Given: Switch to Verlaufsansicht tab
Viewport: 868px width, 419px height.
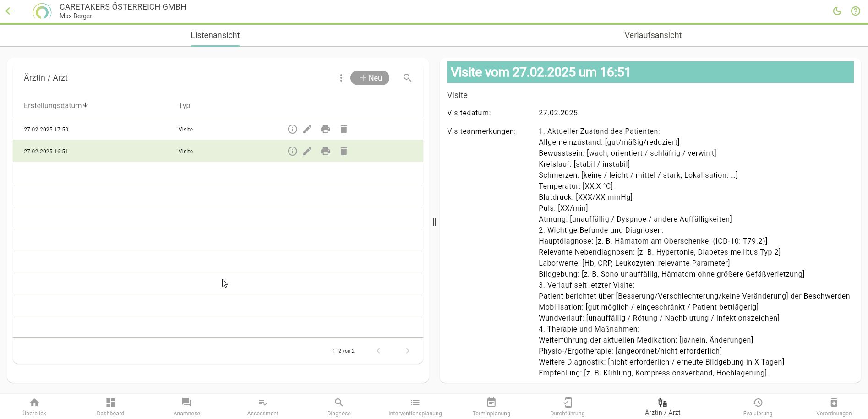Looking at the screenshot, I should click(652, 35).
